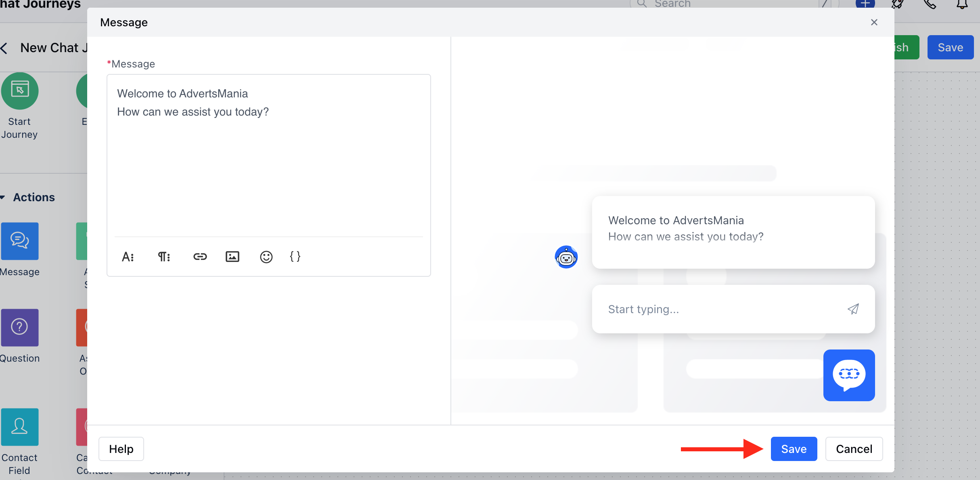
Task: Open the phone dialer icon in top bar
Action: click(930, 4)
